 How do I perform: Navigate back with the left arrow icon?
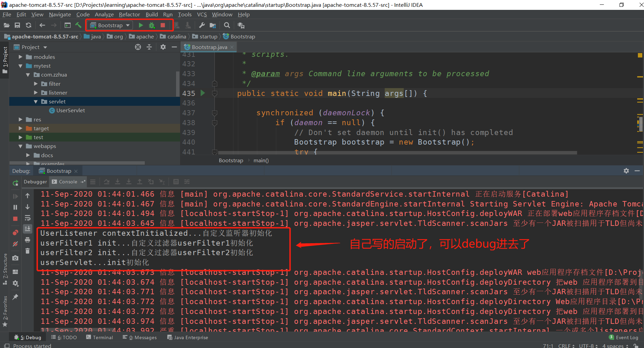42,26
